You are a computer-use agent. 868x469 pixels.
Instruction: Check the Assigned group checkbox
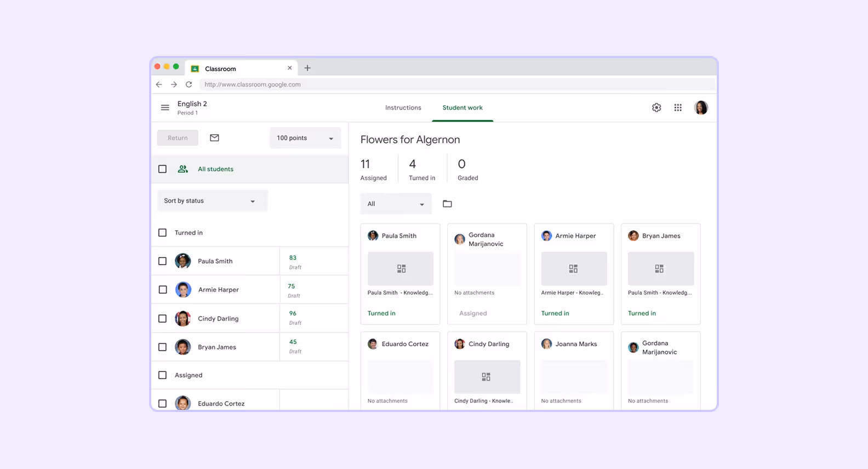pos(162,375)
